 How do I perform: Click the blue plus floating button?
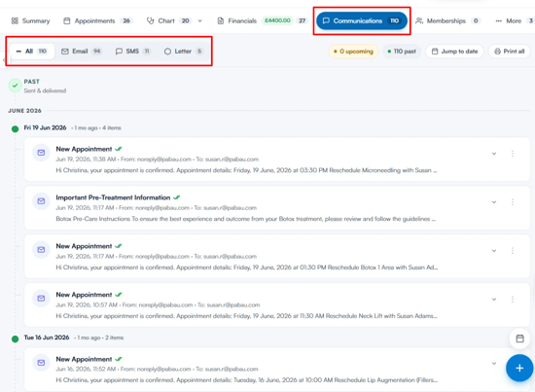point(519,368)
